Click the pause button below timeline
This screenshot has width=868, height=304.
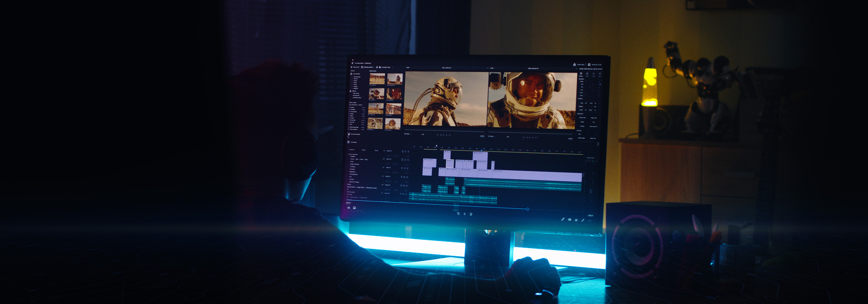click(465, 214)
